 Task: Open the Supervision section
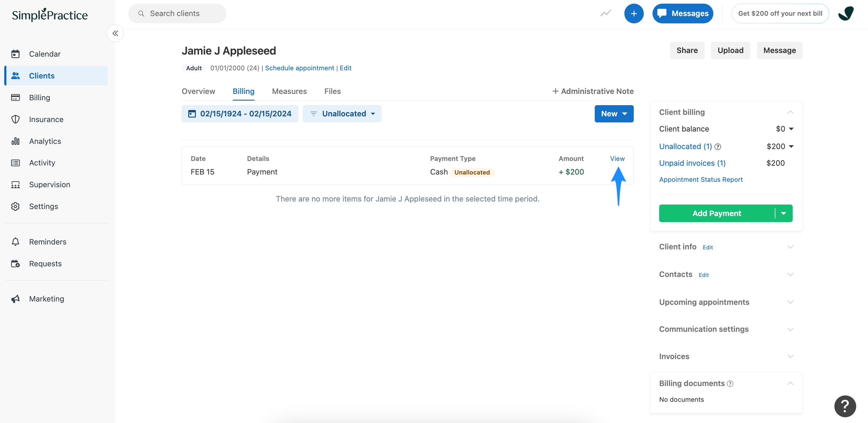point(50,185)
